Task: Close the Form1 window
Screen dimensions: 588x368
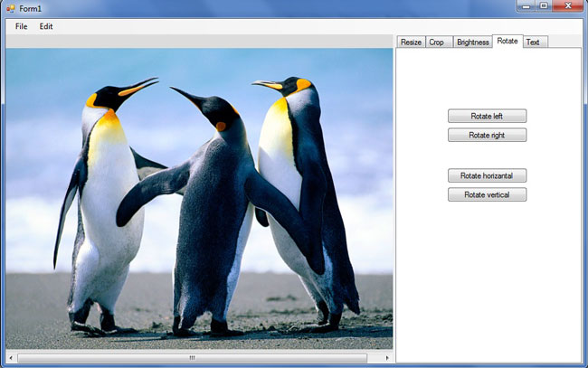Action: click(569, 6)
